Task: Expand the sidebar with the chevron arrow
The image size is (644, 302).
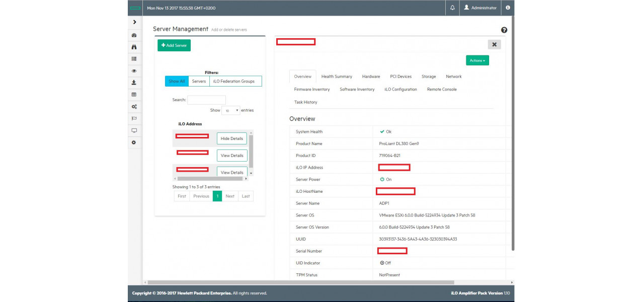Action: tap(134, 22)
